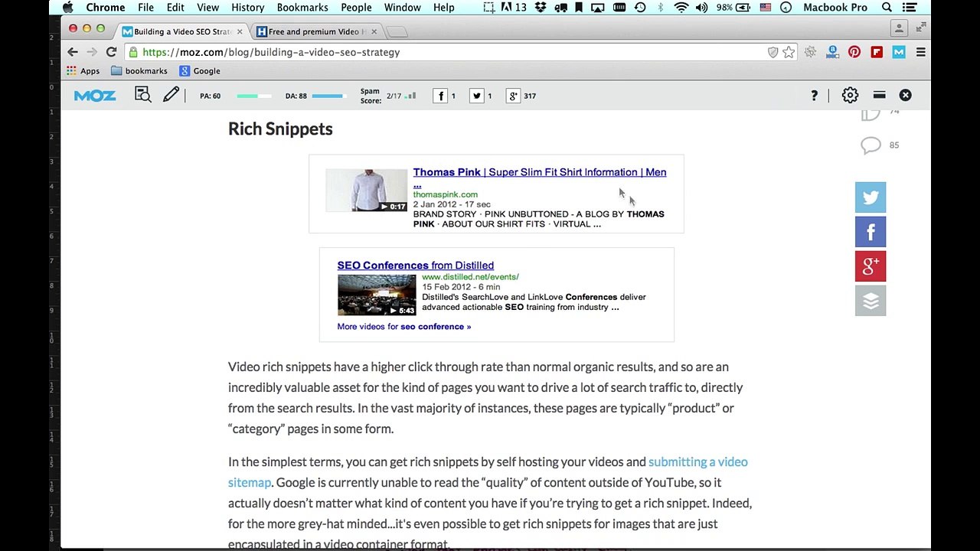Open the bookmarks folder
Image resolution: width=980 pixels, height=551 pixels.
(x=139, y=71)
